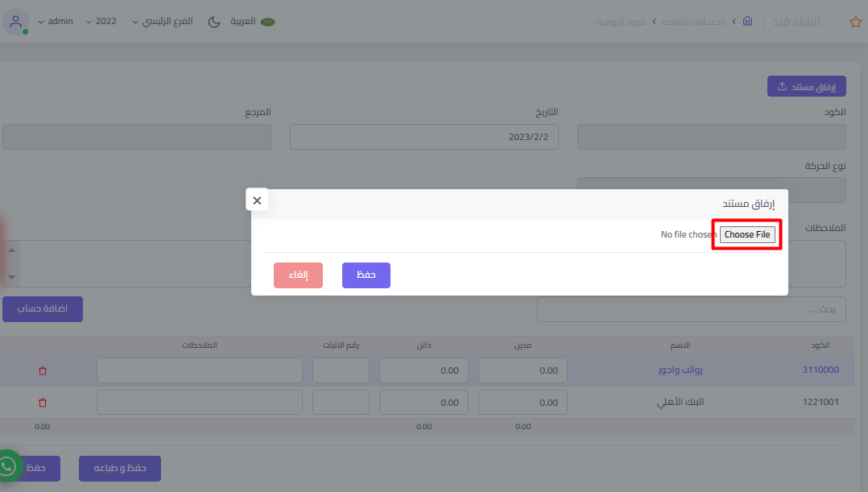Image resolution: width=868 pixels, height=492 pixels.
Task: Click the بحث search field
Action: click(x=691, y=309)
